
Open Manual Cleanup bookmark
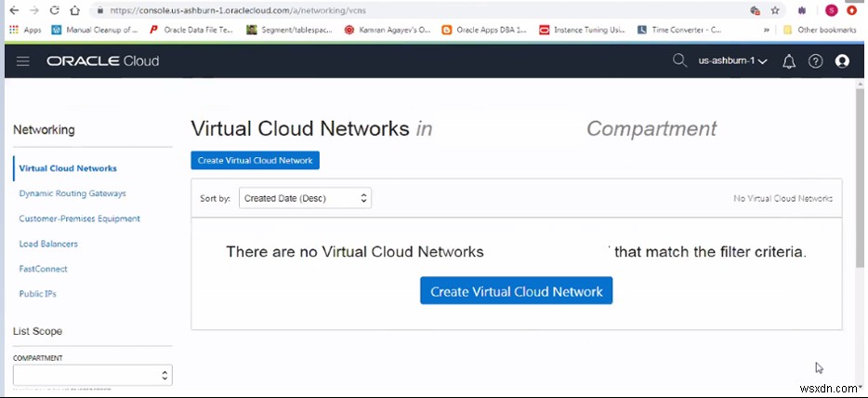[x=95, y=30]
